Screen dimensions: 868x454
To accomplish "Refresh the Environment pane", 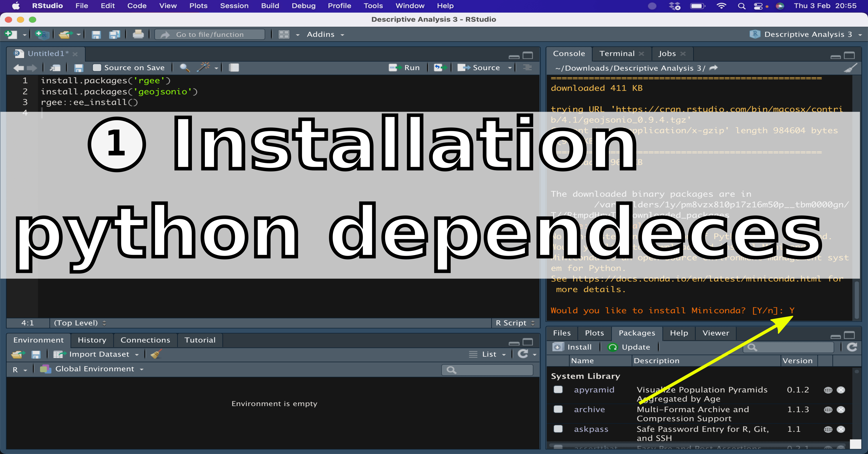I will 523,354.
